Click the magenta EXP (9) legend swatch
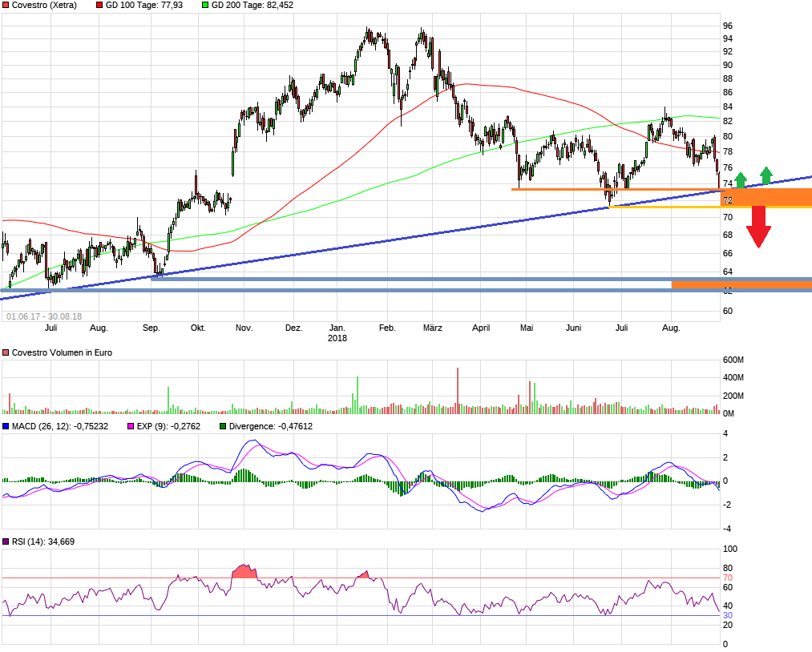 (x=131, y=426)
